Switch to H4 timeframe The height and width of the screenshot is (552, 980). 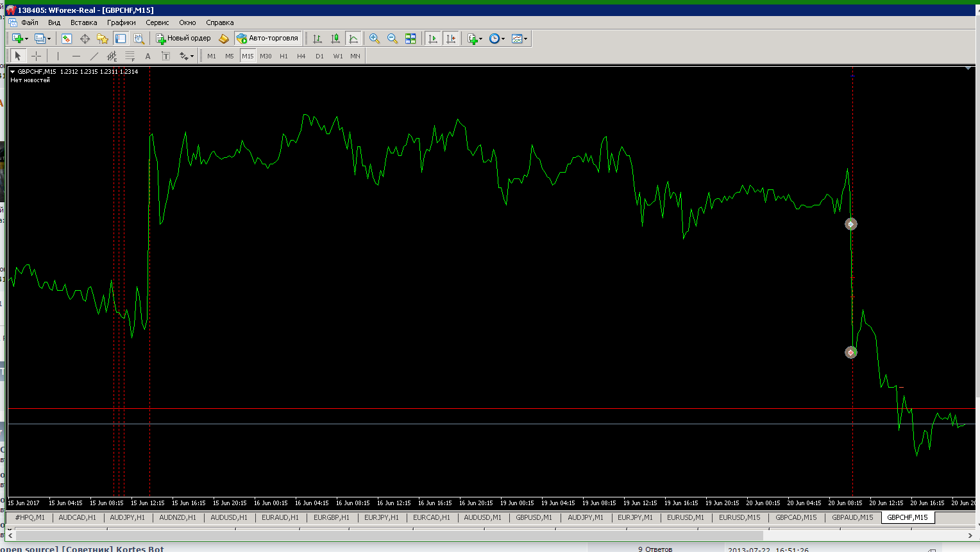(301, 56)
